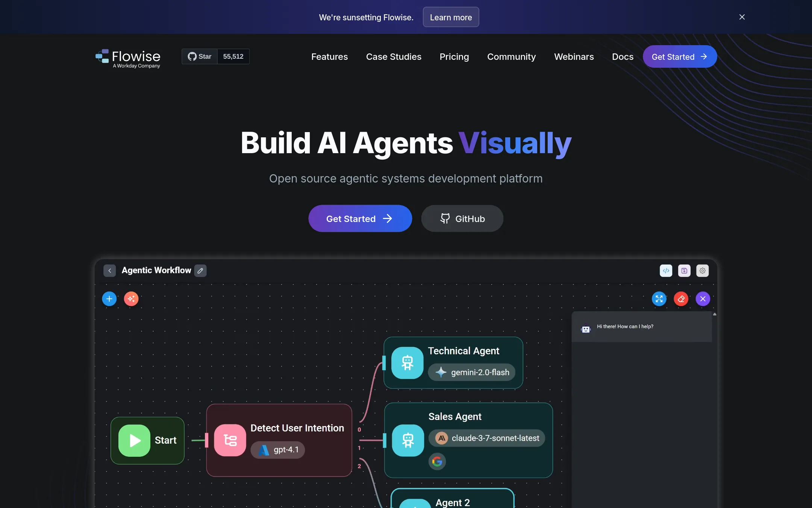The width and height of the screenshot is (812, 508).
Task: Click the chat bot avatar icon
Action: [586, 328]
